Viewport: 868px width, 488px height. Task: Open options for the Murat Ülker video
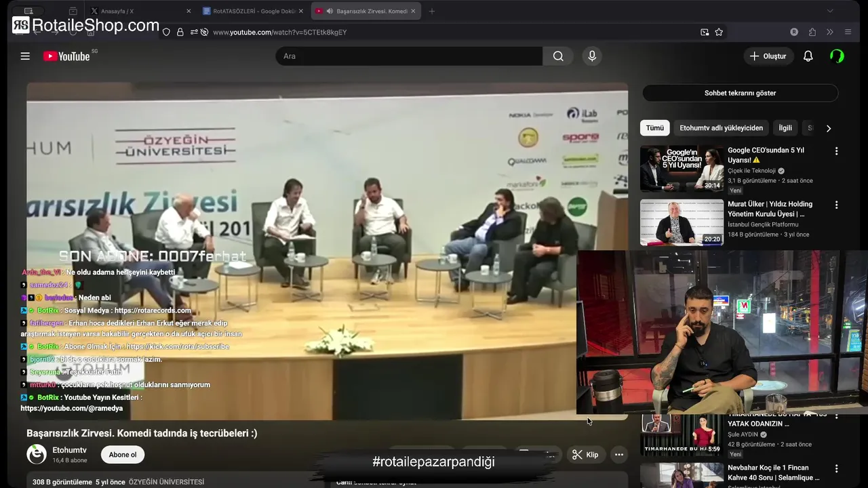click(x=836, y=205)
